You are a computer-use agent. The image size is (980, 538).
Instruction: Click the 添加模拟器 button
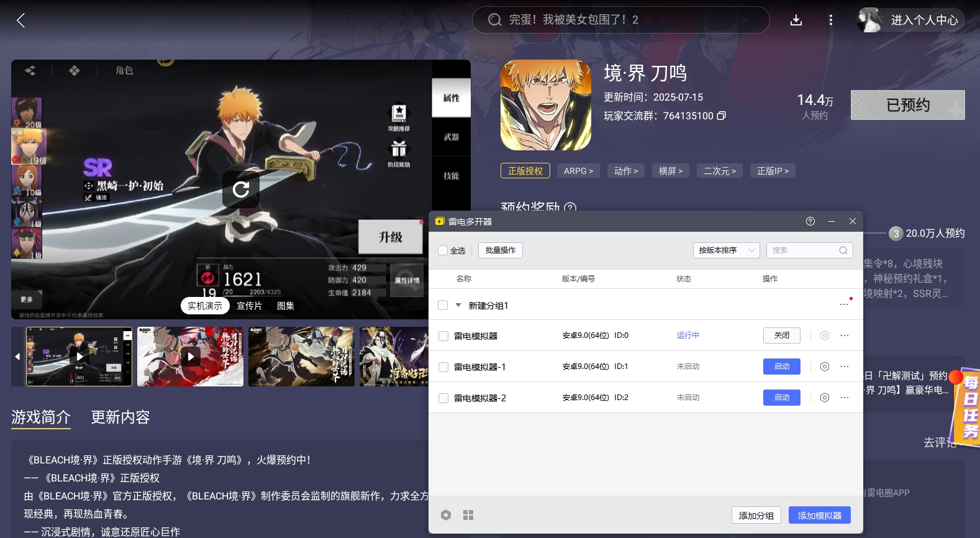coord(820,515)
